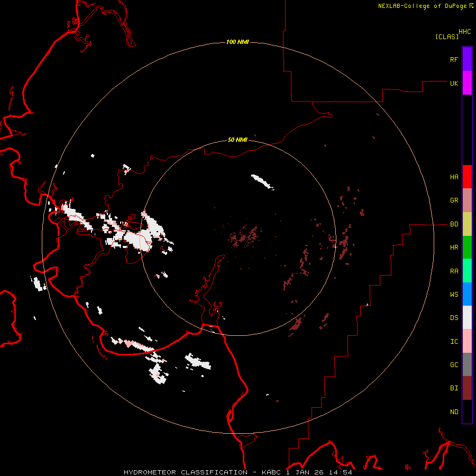Click the RF legend label
476x476 pixels.
454,59
